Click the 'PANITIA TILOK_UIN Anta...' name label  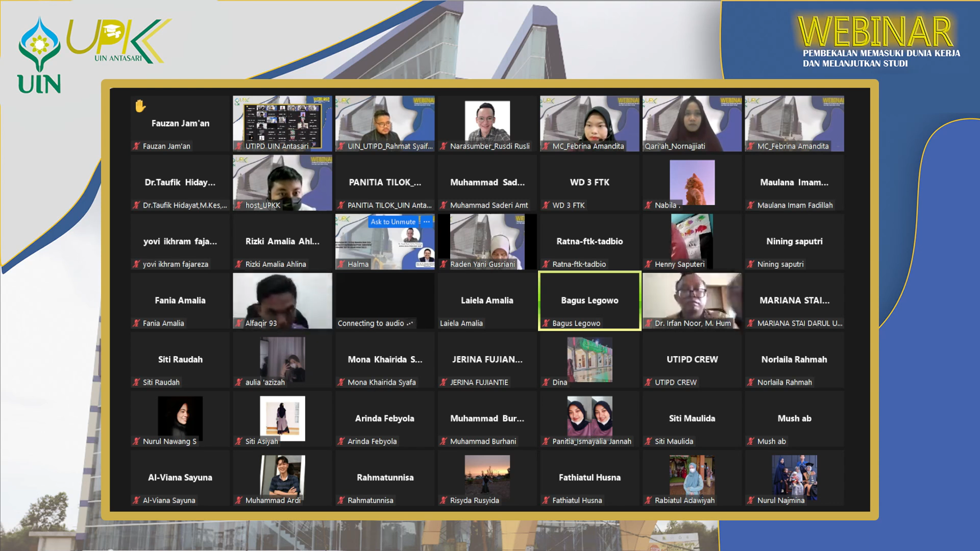(389, 205)
